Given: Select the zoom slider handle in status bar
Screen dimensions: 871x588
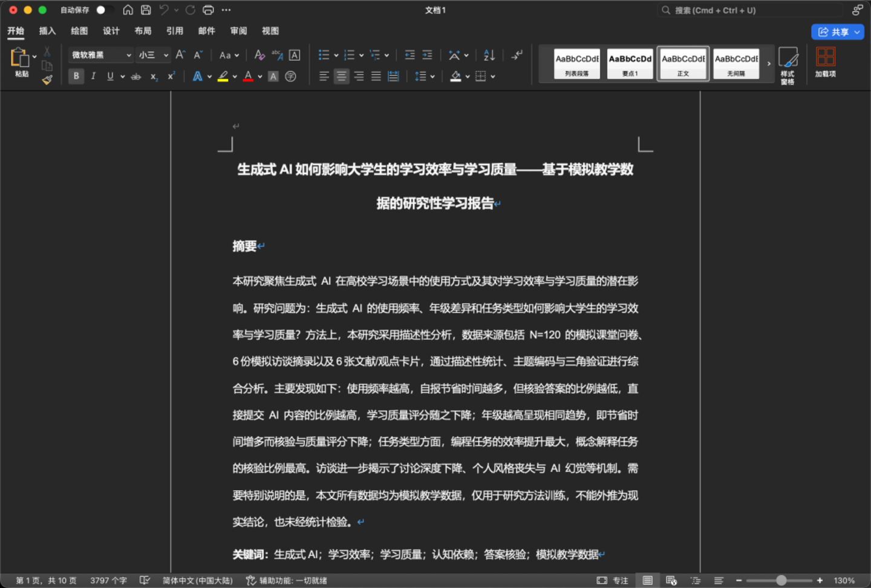Looking at the screenshot, I should tap(781, 580).
